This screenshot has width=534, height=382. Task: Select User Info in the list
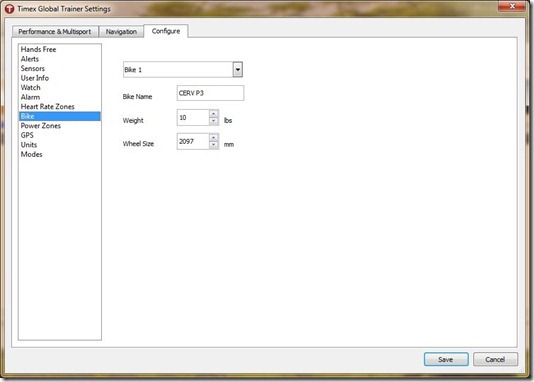tap(60, 78)
